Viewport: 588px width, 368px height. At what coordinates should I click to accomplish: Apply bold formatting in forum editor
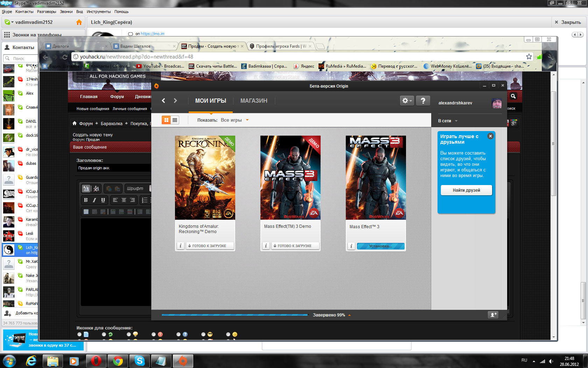[x=86, y=200]
